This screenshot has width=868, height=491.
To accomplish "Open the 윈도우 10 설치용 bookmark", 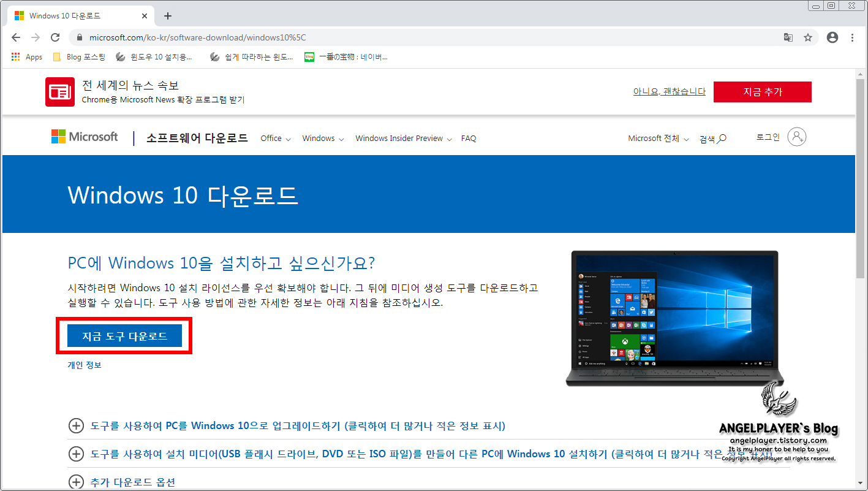I will coord(153,57).
